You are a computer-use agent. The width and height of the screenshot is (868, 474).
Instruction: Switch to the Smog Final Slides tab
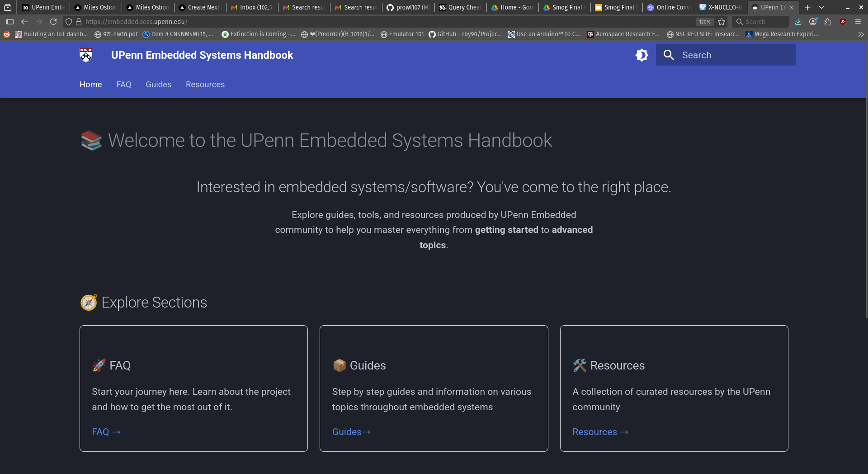point(617,7)
